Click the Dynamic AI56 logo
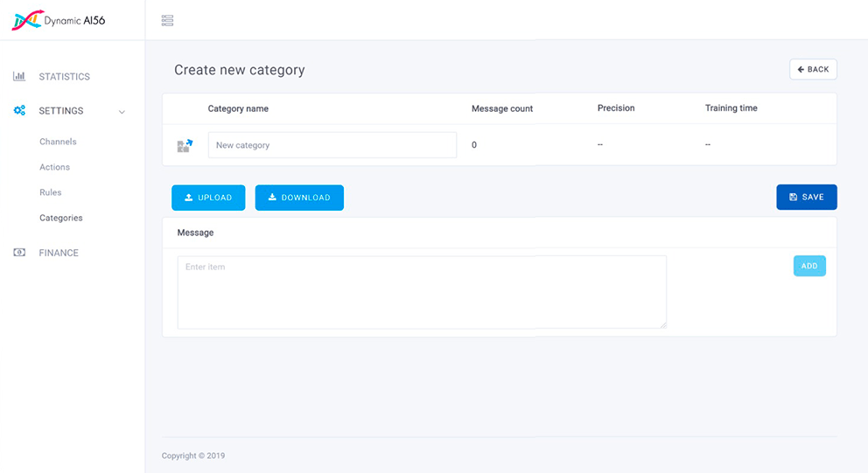868x473 pixels. coord(59,20)
